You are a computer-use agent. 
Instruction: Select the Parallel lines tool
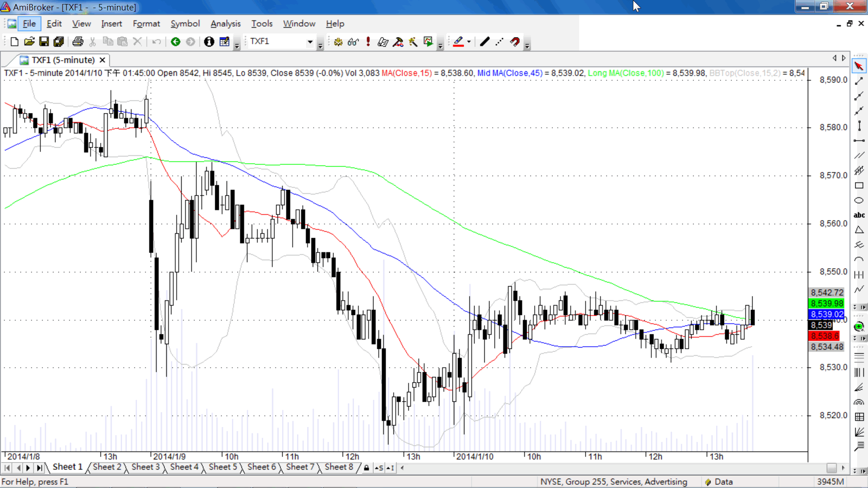859,155
